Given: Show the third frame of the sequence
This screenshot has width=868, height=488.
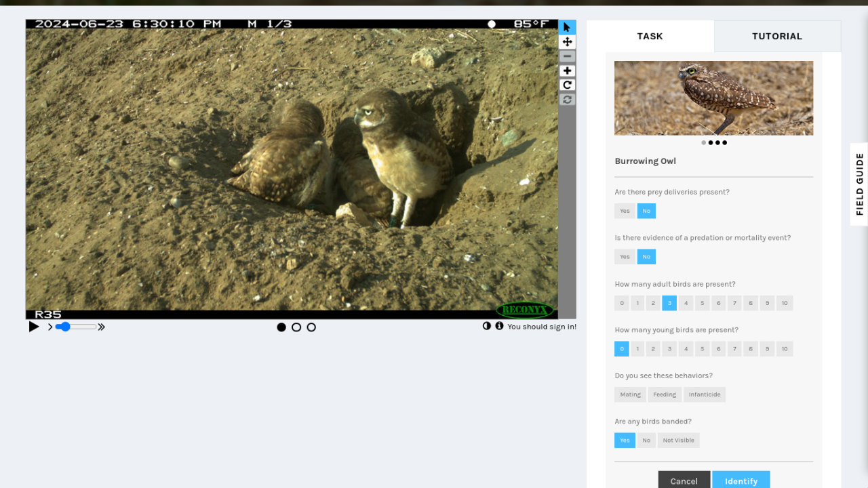Looking at the screenshot, I should click(x=311, y=327).
